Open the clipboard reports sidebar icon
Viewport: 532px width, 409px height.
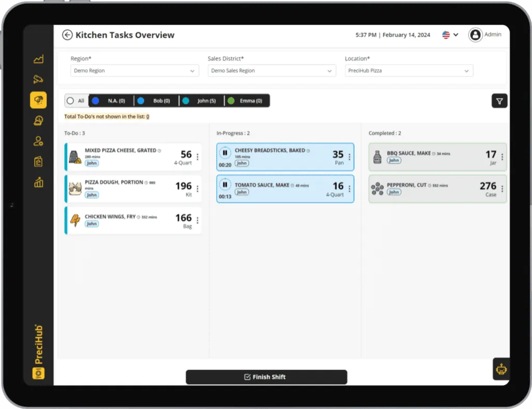38,162
